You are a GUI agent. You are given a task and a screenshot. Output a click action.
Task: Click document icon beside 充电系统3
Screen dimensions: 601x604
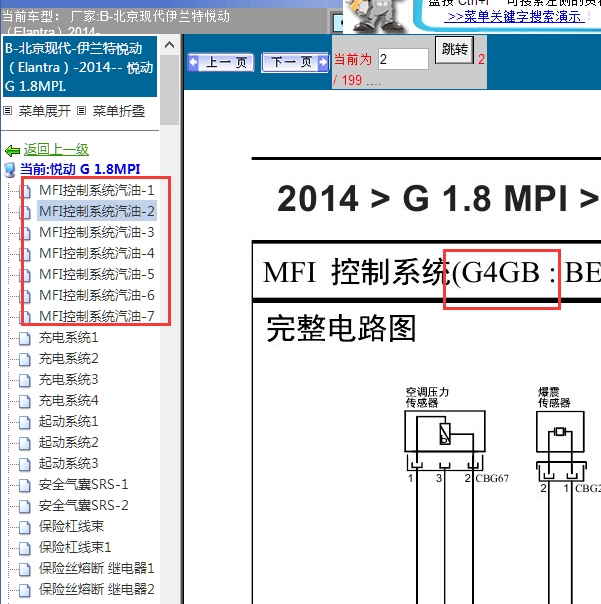coord(25,381)
